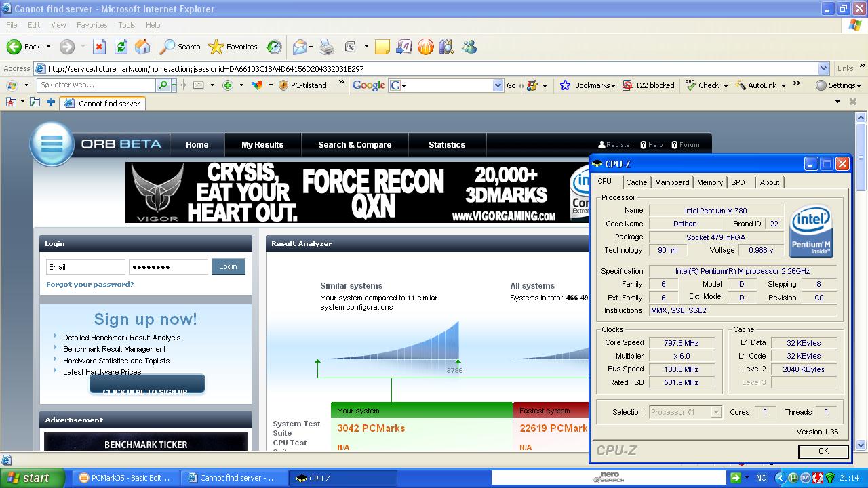Switch to CPU-Z SPD tab
Screen dimensions: 868x488
click(x=738, y=182)
